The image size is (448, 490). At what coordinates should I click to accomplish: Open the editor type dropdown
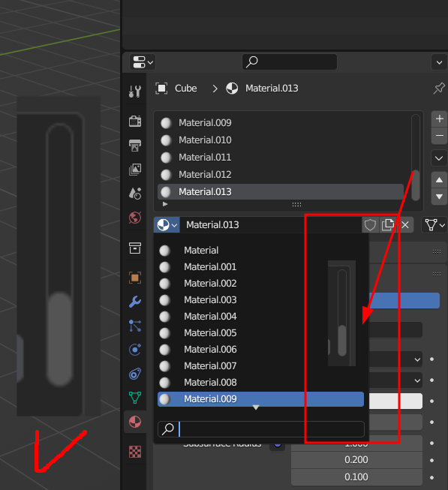tap(143, 62)
